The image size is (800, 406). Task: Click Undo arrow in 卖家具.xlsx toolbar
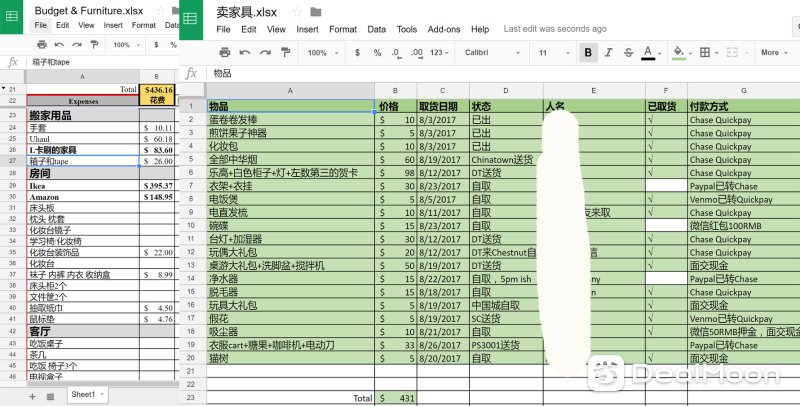pyautogui.click(x=245, y=53)
